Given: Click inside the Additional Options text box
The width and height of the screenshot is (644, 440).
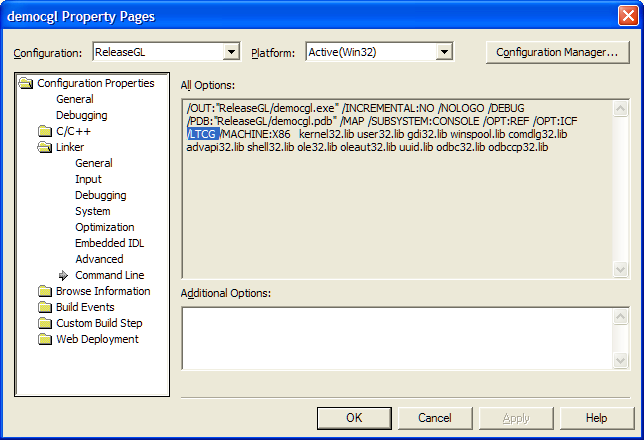Looking at the screenshot, I should [398, 339].
